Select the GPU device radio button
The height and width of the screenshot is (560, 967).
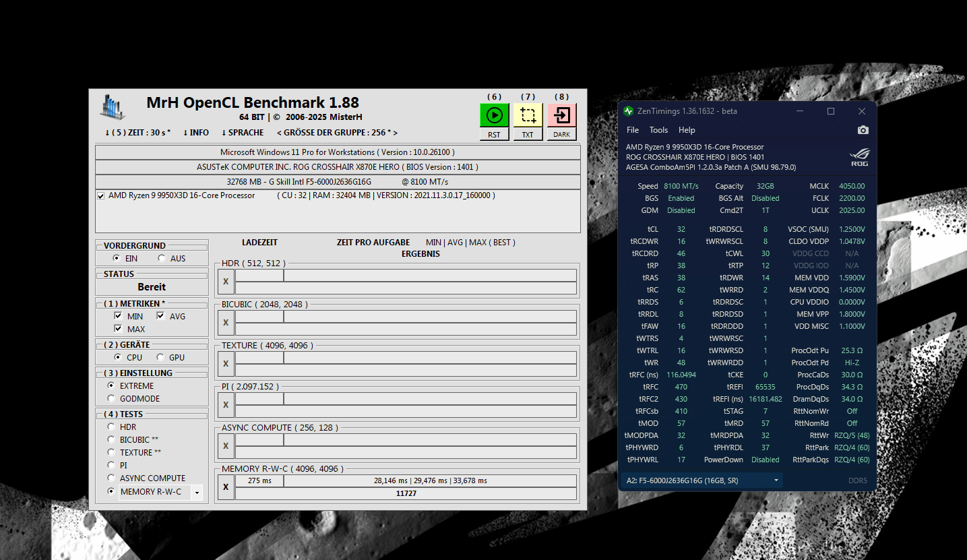coord(160,357)
